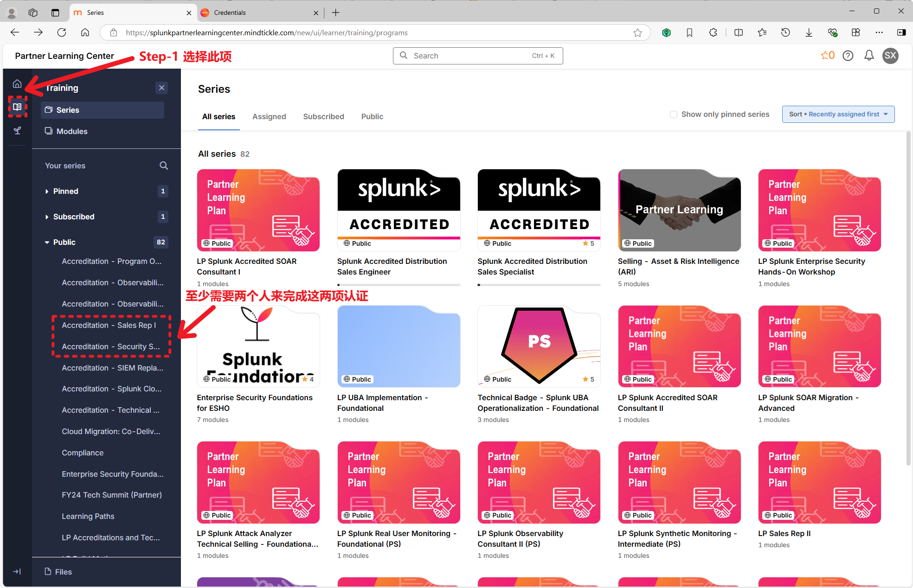The width and height of the screenshot is (913, 588).
Task: Close the Training panel with X
Action: (x=161, y=88)
